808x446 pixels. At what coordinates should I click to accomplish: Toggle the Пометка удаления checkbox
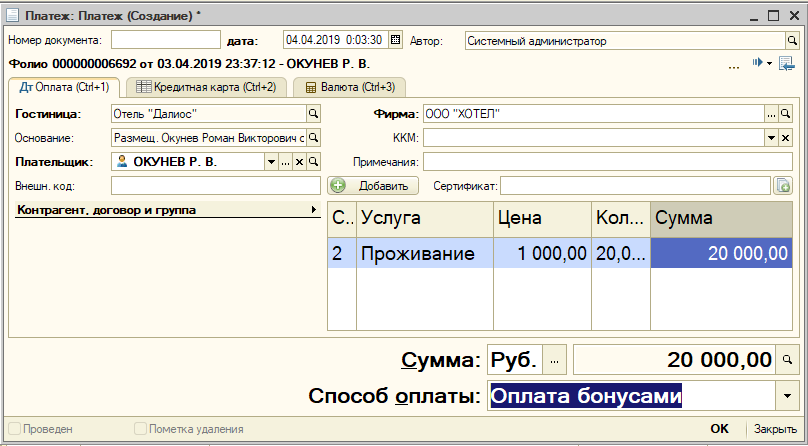pos(140,428)
